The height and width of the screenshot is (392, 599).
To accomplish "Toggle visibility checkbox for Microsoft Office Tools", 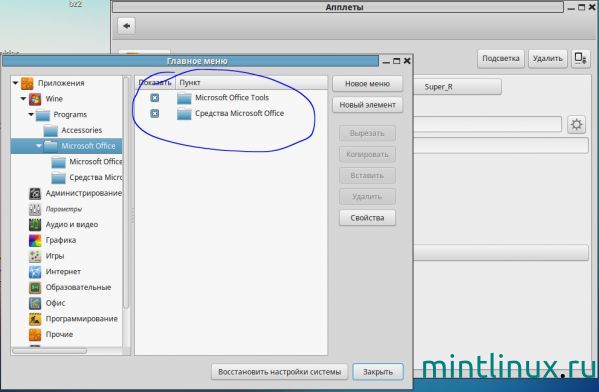I will coord(155,98).
